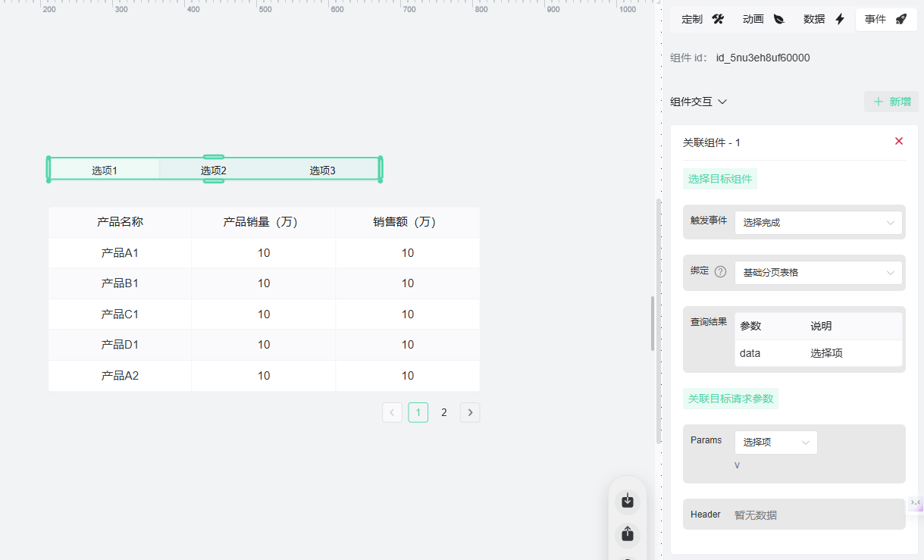This screenshot has height=560, width=924.
Task: Click the left resize handle of tab component
Action: pyautogui.click(x=49, y=170)
